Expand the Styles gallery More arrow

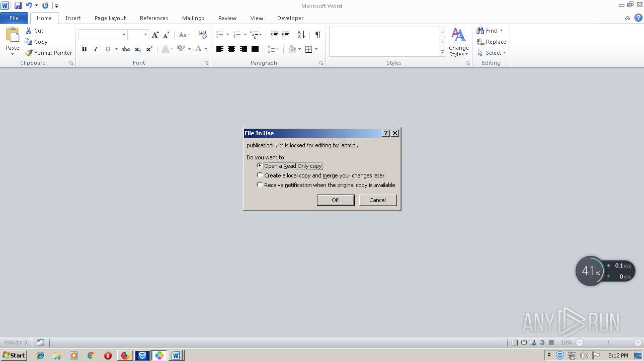(442, 52)
